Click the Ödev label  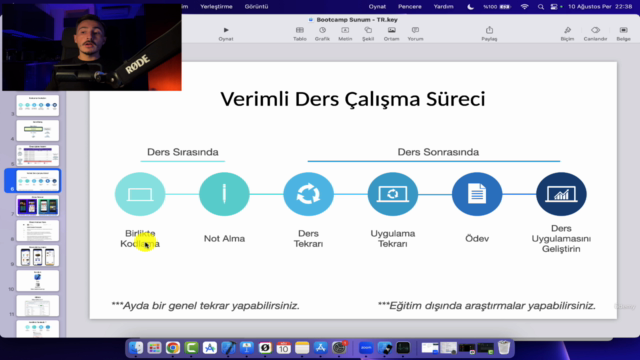[477, 238]
